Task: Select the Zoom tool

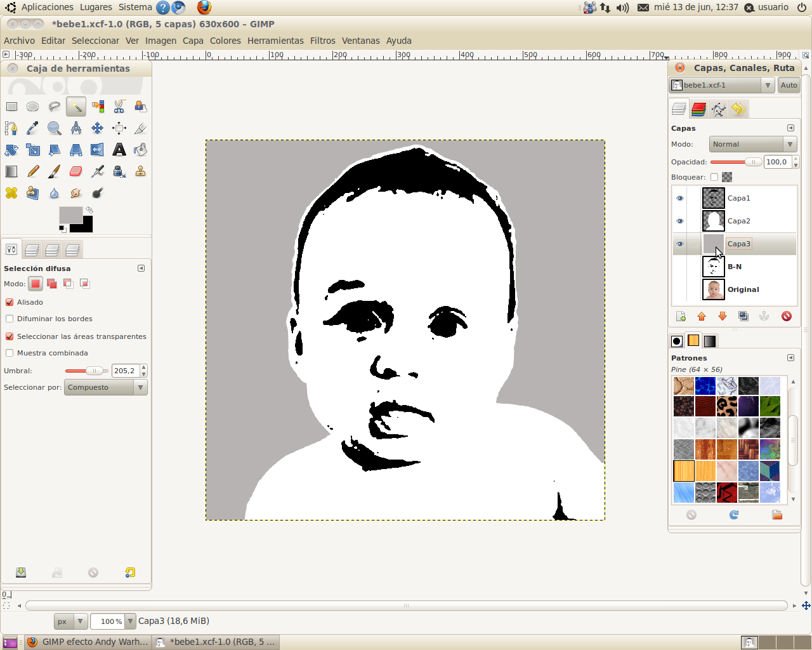Action: pos(55,128)
